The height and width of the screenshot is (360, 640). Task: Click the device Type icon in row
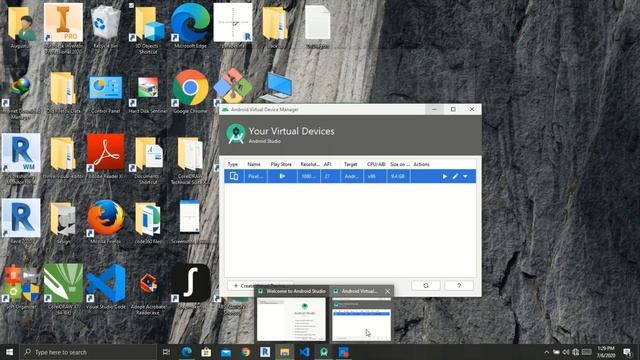(234, 176)
